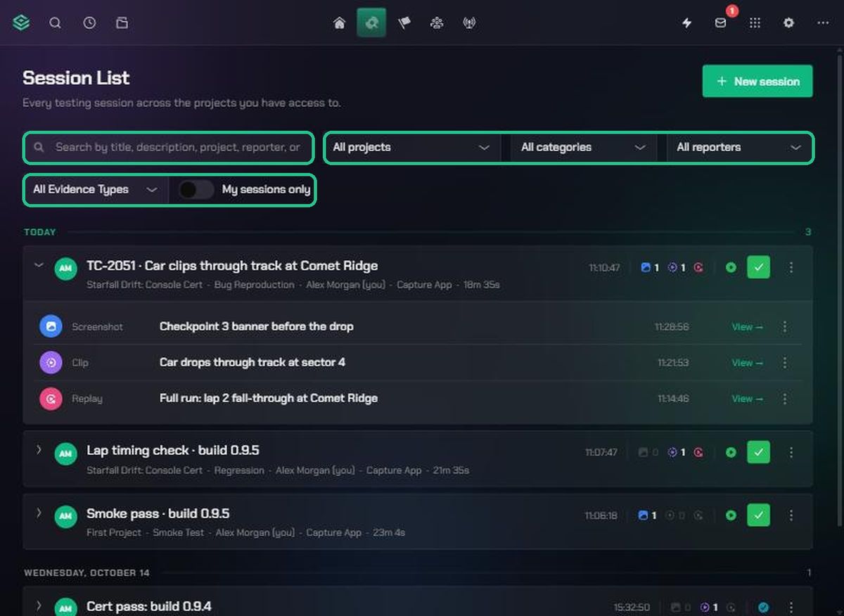Open the All reporters dropdown

click(x=739, y=147)
